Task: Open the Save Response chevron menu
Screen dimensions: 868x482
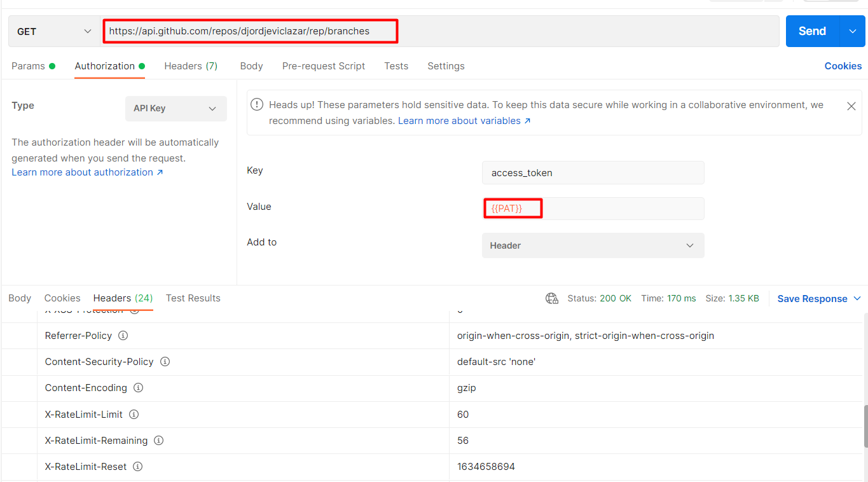Action: [857, 299]
